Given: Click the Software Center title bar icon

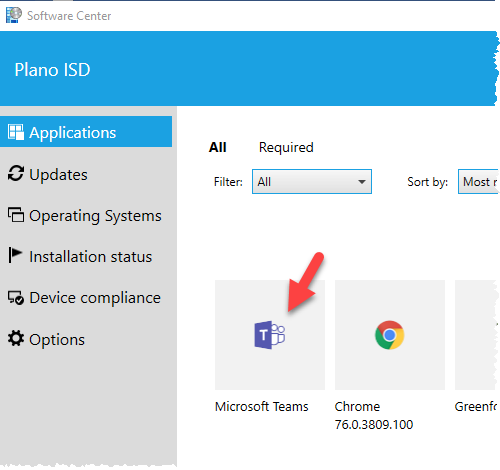Looking at the screenshot, I should [x=14, y=15].
